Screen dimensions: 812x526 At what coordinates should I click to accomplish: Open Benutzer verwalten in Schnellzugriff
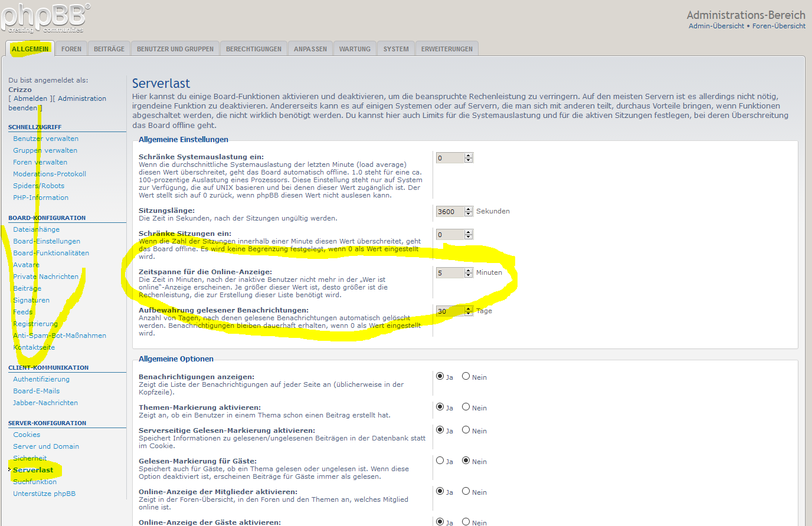pyautogui.click(x=45, y=139)
